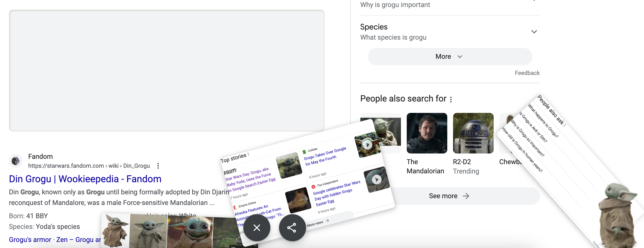Click the Grogu close-up face image
Image resolution: width=644 pixels, height=248 pixels.
(x=190, y=232)
